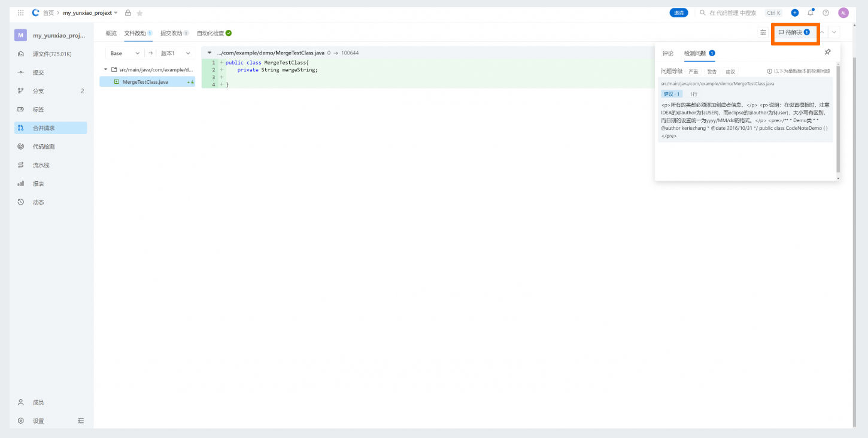The height and width of the screenshot is (438, 868).
Task: Click the 邀请 invite button
Action: click(x=679, y=13)
